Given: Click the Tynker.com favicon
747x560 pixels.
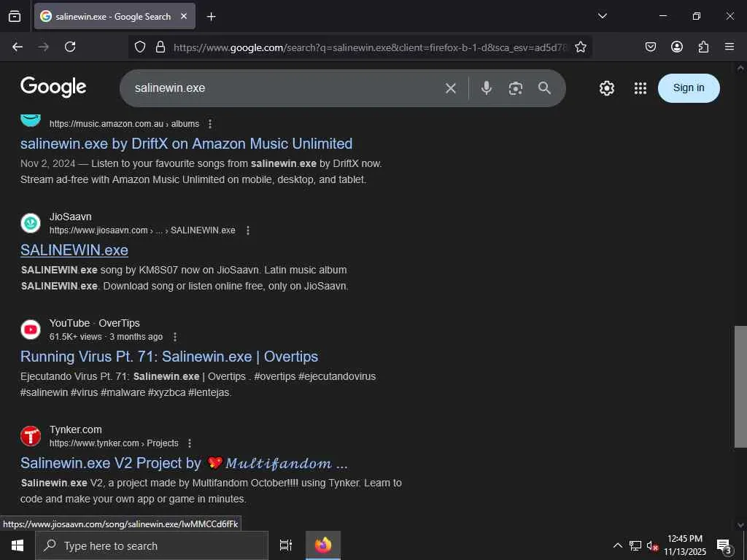Looking at the screenshot, I should coord(31,436).
